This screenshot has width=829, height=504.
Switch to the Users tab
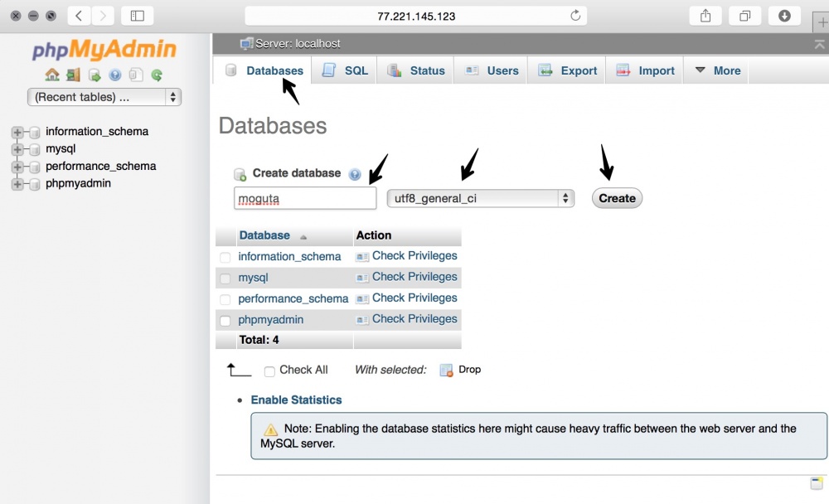[x=491, y=70]
